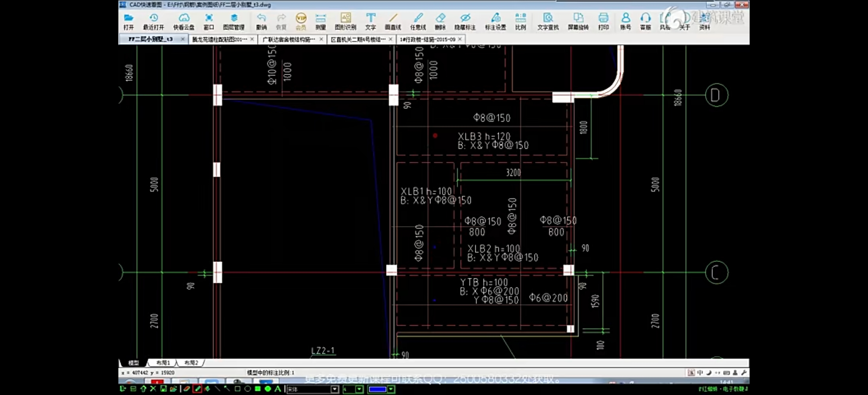This screenshot has height=395, width=868.
Task: Toggle 隐藏标注 hide annotations
Action: [x=465, y=22]
